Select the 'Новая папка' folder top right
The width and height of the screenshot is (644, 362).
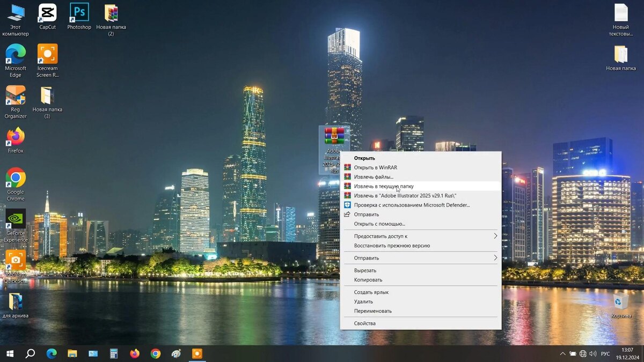[621, 58]
